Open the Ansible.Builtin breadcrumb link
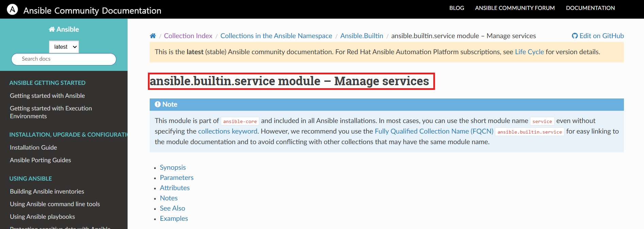644x229 pixels. [x=362, y=36]
